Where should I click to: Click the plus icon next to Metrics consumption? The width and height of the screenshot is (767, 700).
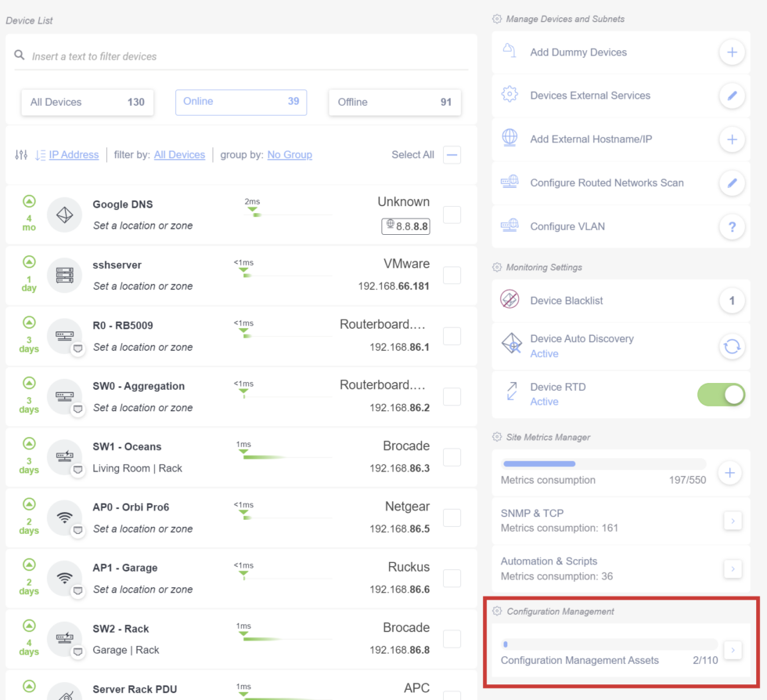coord(729,473)
